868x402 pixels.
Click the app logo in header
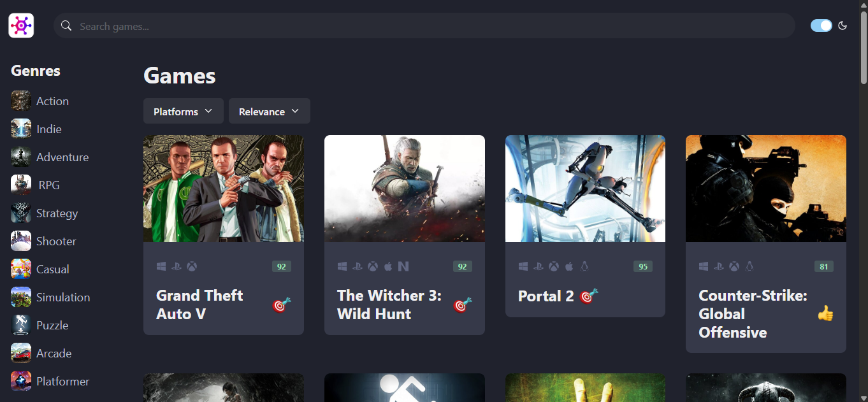[x=21, y=25]
